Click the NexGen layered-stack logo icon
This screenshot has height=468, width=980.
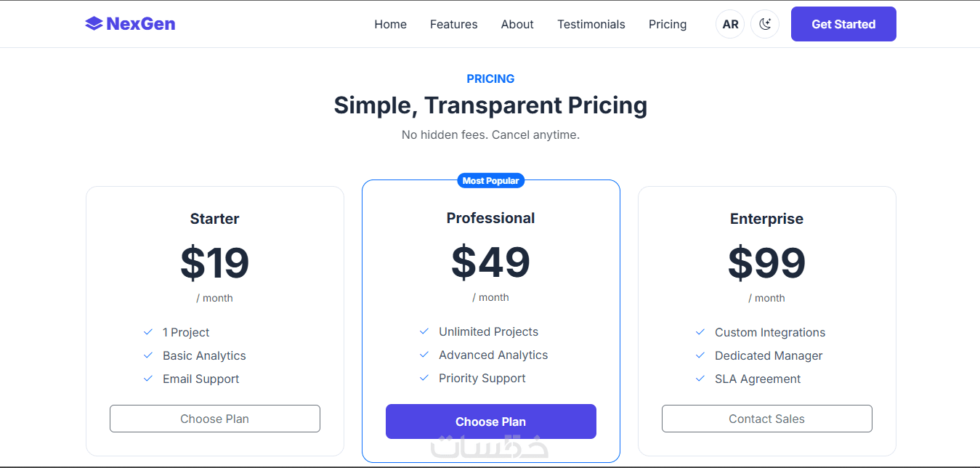click(94, 24)
